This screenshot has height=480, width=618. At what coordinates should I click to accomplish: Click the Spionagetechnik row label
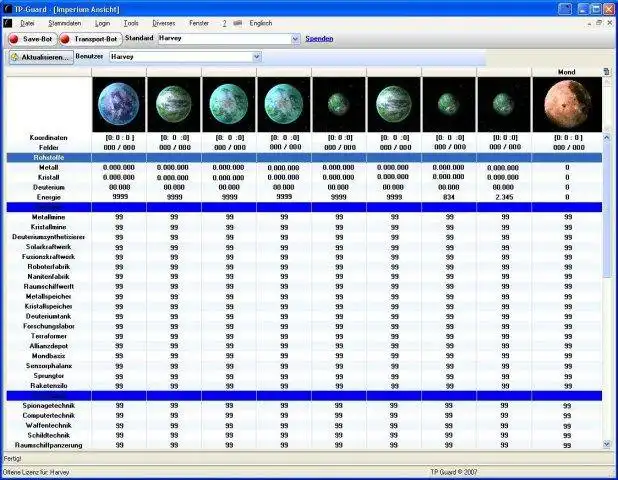(48, 406)
